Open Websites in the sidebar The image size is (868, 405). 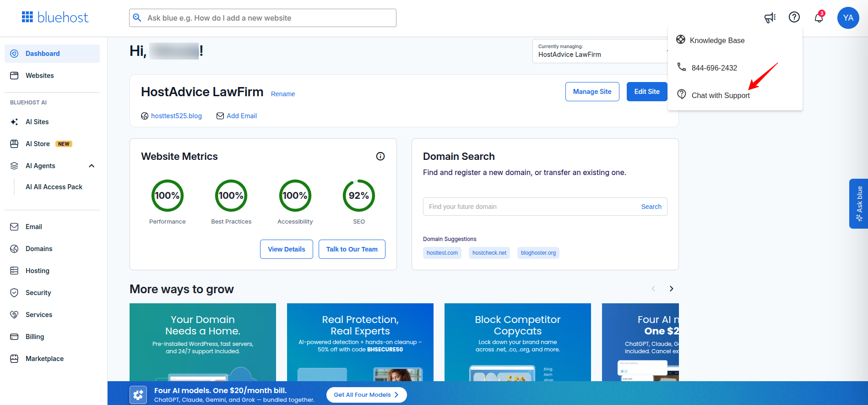click(x=52, y=76)
